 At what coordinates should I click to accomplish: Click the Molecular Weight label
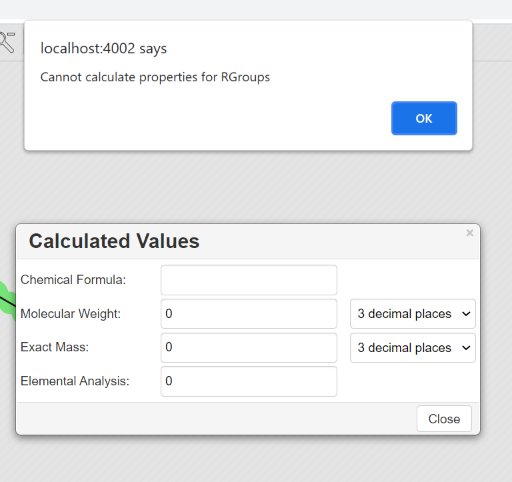[x=70, y=314]
